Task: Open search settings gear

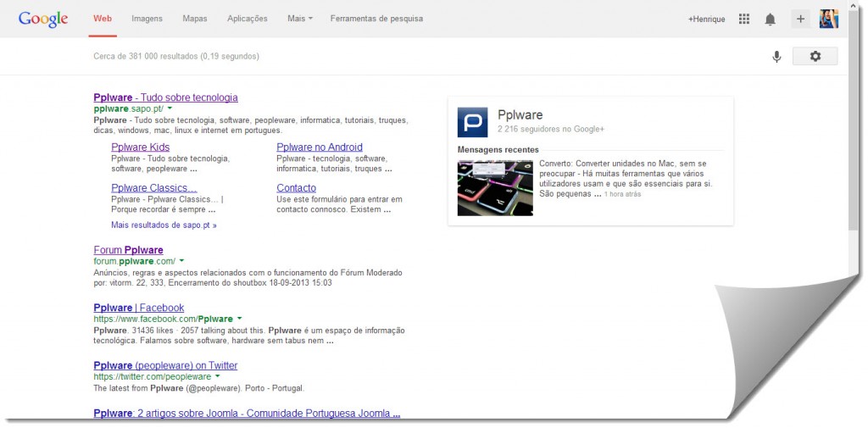Action: 815,57
